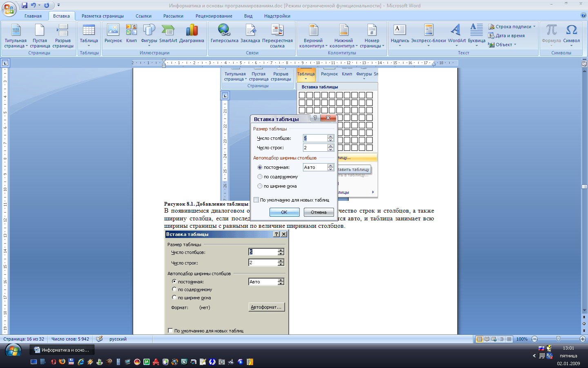Open the Вид ribbon tab
The width and height of the screenshot is (588, 368).
tap(248, 16)
